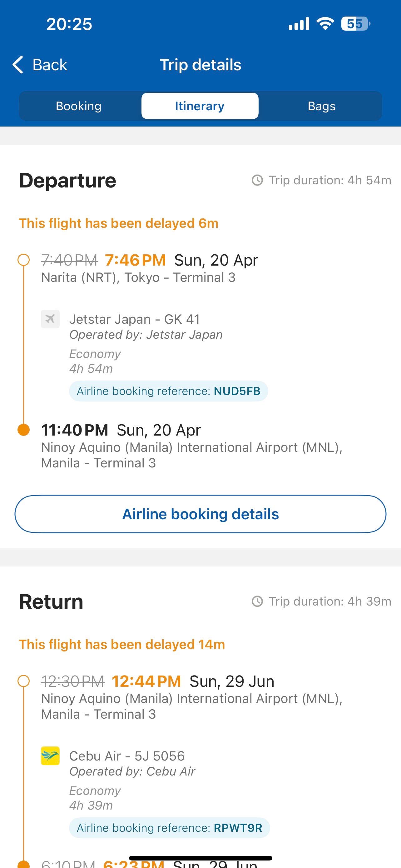Image resolution: width=401 pixels, height=868 pixels.
Task: Tap the home indicator bar
Action: 200,858
